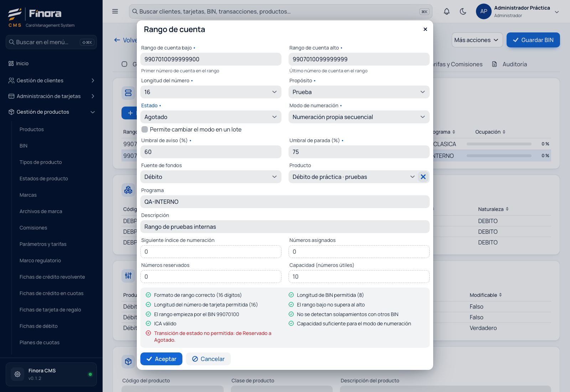
Task: Click the AP user avatar
Action: 484,11
